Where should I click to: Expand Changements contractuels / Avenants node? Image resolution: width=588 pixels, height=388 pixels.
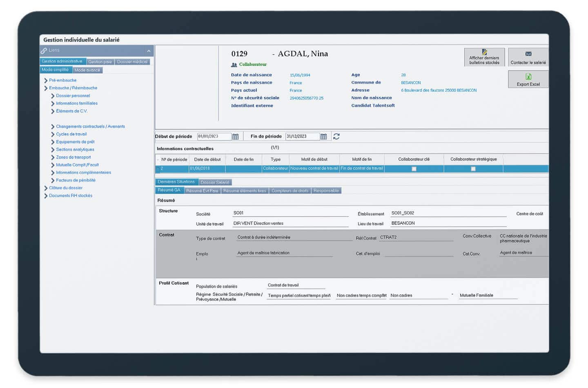pyautogui.click(x=53, y=127)
